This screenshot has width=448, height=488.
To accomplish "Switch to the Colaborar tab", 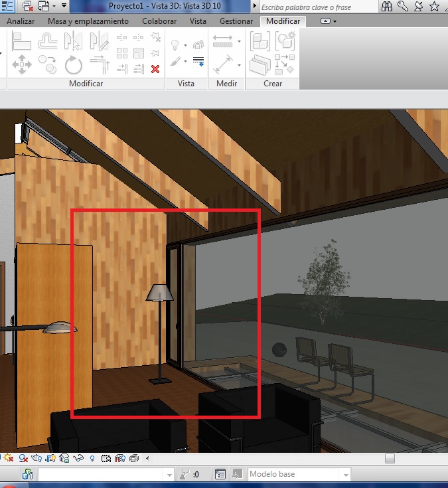I will pyautogui.click(x=159, y=21).
